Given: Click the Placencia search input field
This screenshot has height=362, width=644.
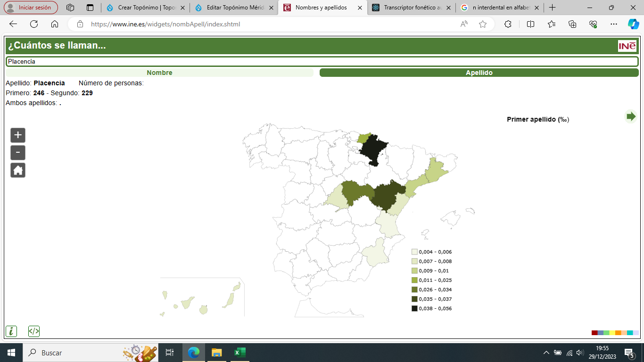Looking at the screenshot, I should pos(322,61).
